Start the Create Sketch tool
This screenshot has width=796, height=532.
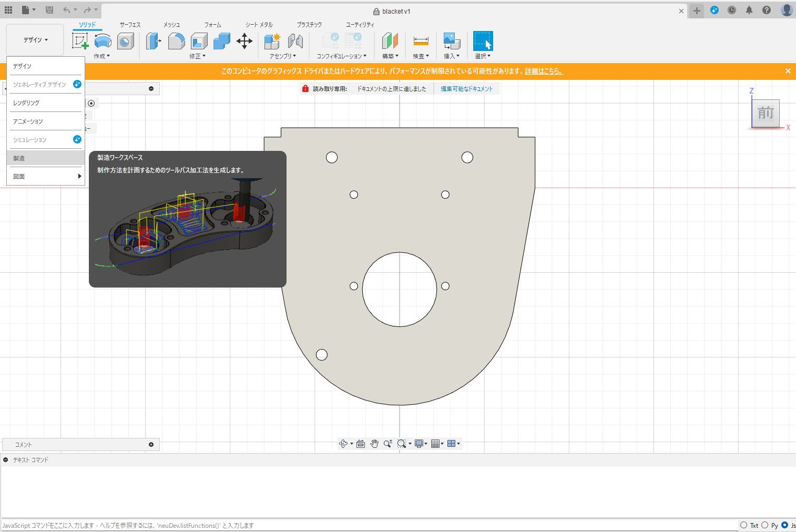click(x=80, y=41)
